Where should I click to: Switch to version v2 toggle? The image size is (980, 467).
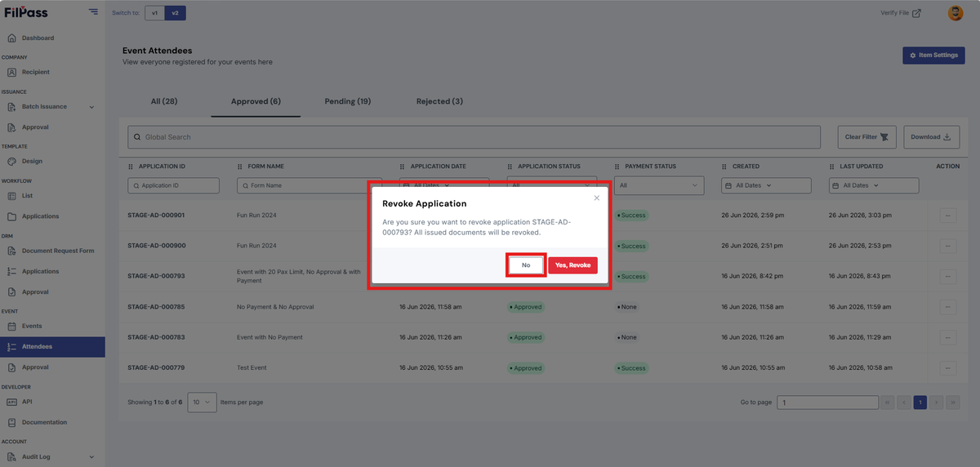(x=175, y=13)
